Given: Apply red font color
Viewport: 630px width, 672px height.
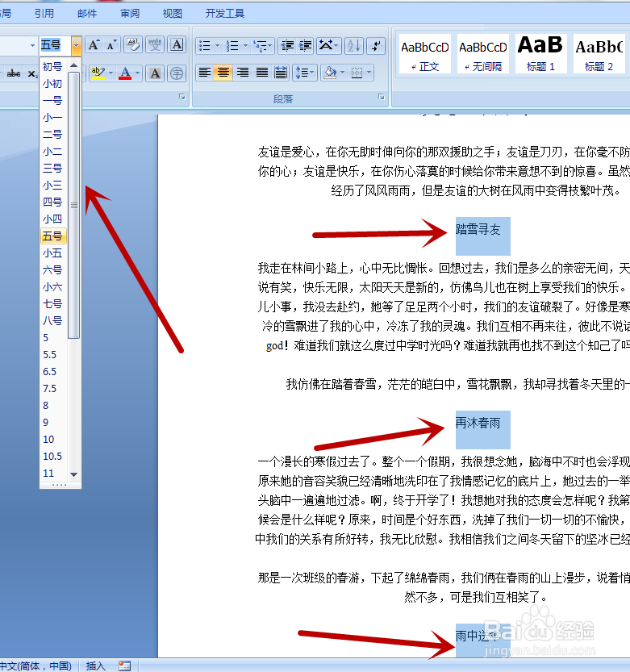Looking at the screenshot, I should pyautogui.click(x=125, y=73).
